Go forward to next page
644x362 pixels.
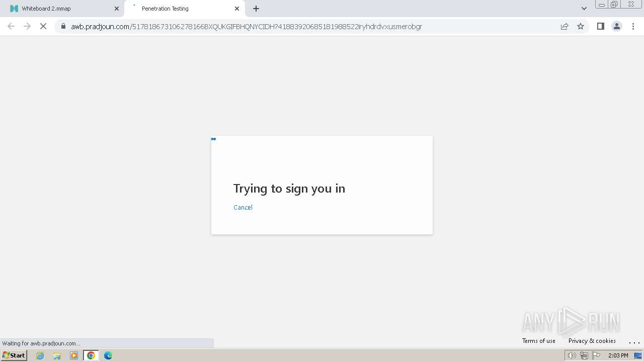click(27, 26)
